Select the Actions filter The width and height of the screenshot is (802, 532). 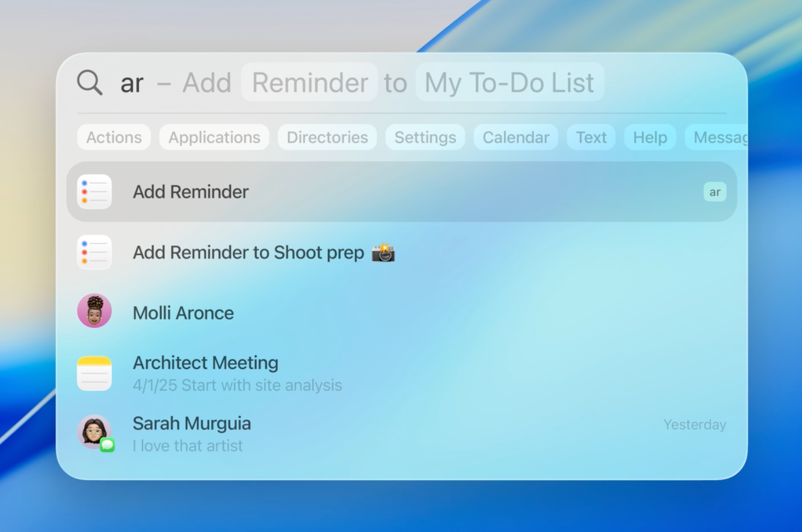pos(114,137)
